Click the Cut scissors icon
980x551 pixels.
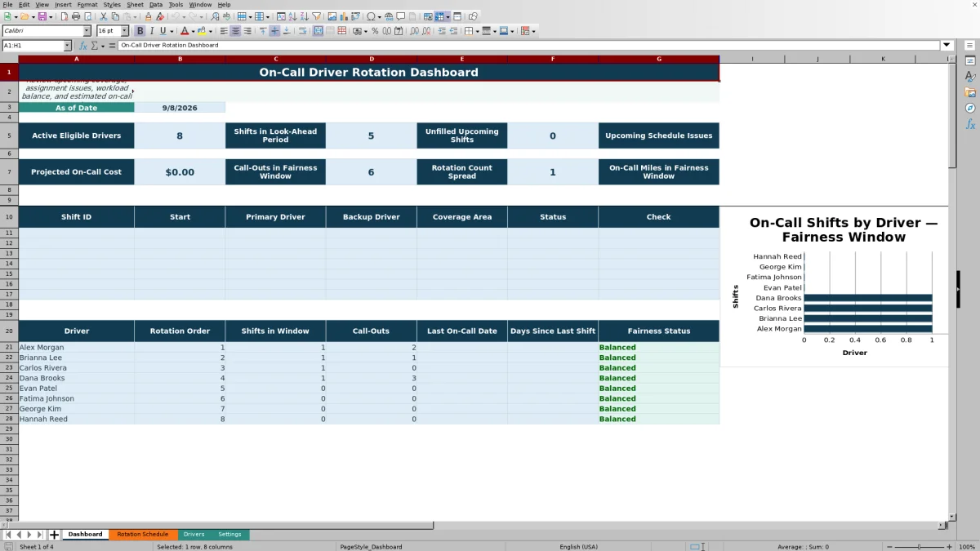pos(104,16)
